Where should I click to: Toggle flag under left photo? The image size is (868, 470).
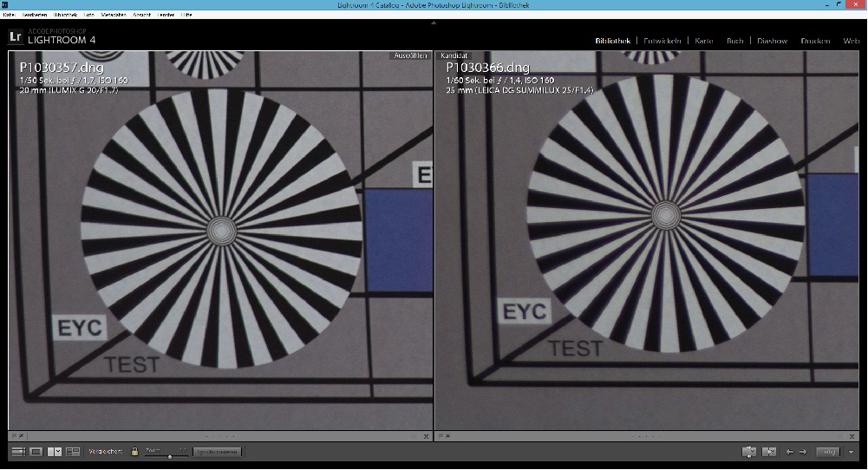coord(14,436)
